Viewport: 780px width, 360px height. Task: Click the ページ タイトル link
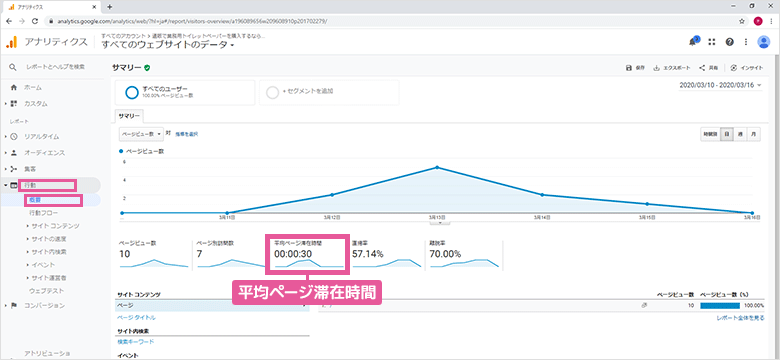pos(136,317)
